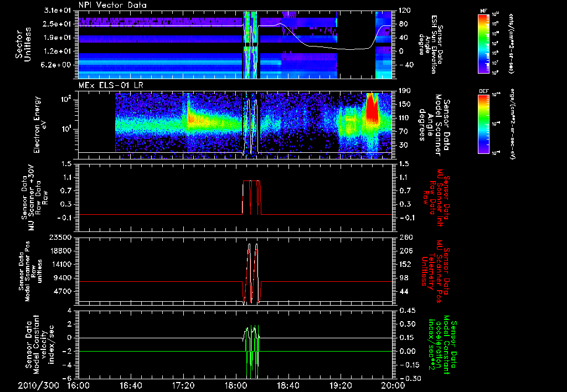Click the 'Model Scanner Pos Raw unitless' axis label
This screenshot has width=567, height=392.
click(x=33, y=271)
